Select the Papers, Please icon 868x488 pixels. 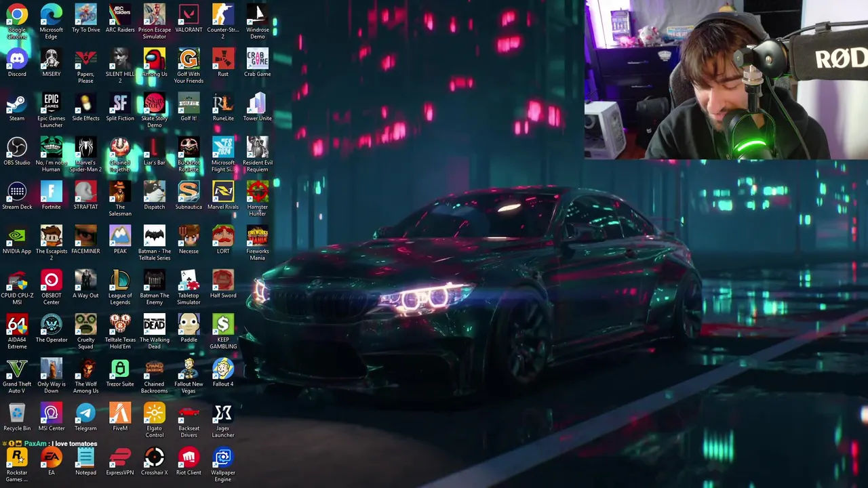tap(85, 59)
